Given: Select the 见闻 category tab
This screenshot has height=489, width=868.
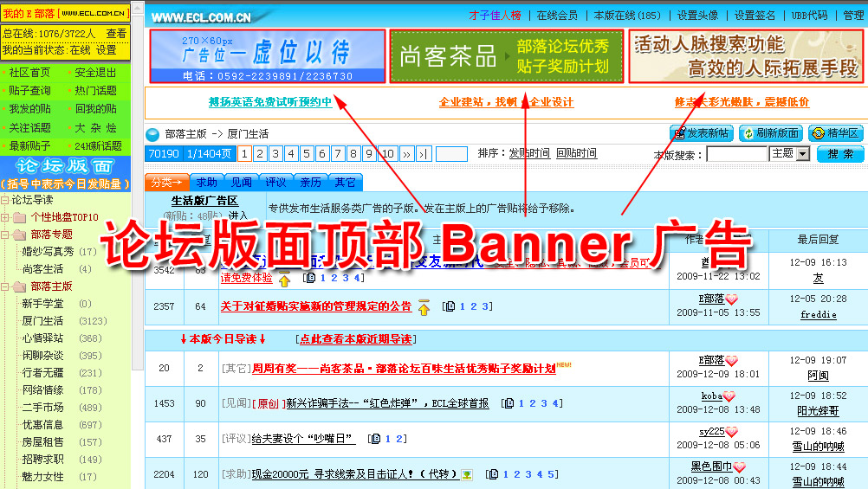Looking at the screenshot, I should click(241, 183).
